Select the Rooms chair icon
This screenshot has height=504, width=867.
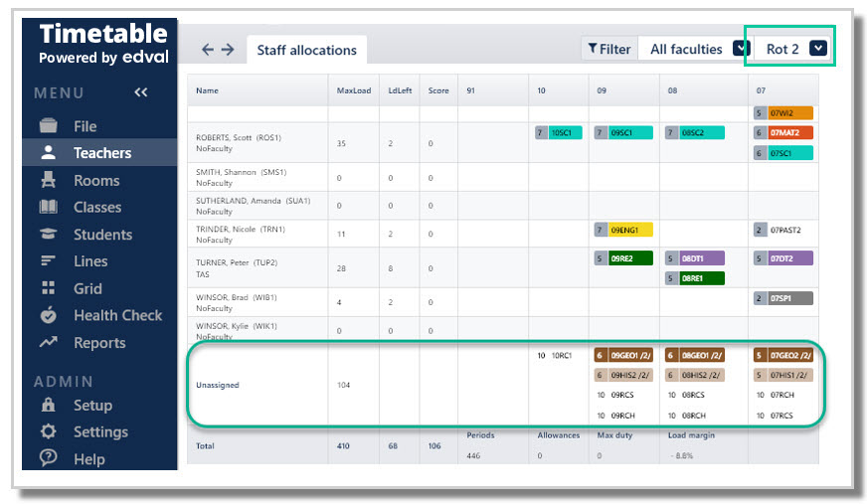48,180
